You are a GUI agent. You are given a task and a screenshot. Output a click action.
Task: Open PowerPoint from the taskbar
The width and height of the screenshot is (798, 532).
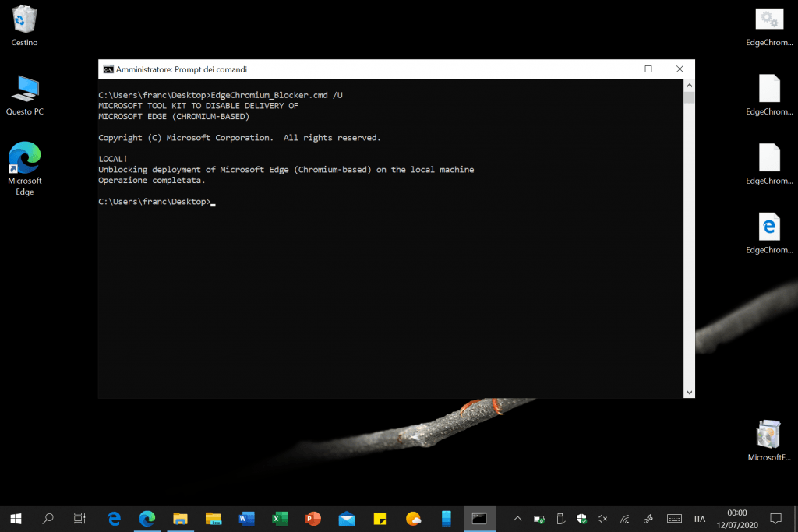(x=313, y=518)
